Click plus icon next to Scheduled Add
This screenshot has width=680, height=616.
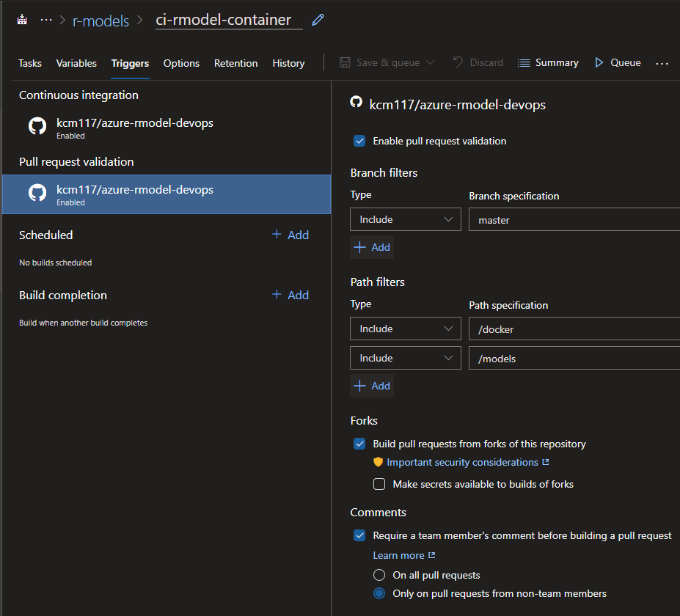click(277, 235)
